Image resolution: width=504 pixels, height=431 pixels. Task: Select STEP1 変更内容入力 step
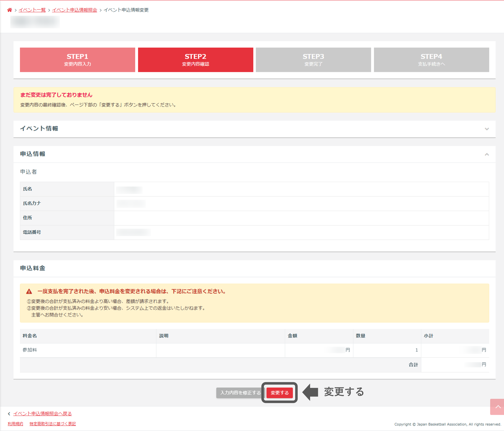(77, 60)
